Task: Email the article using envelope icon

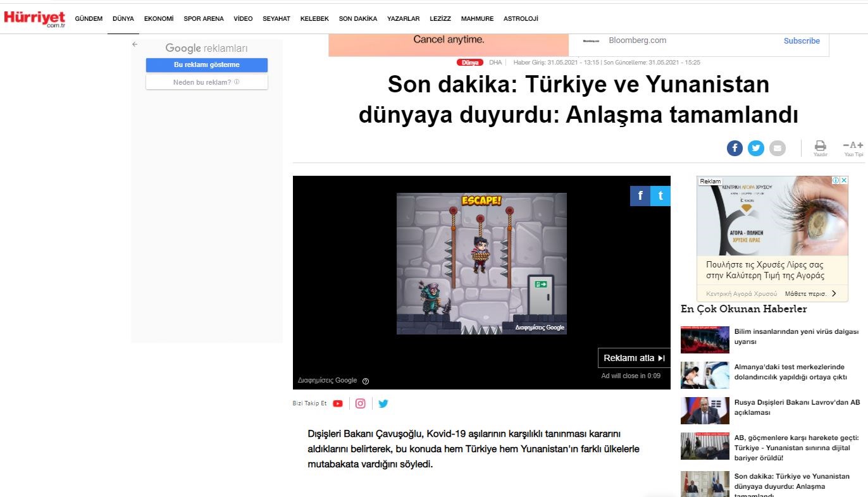Action: pyautogui.click(x=778, y=148)
